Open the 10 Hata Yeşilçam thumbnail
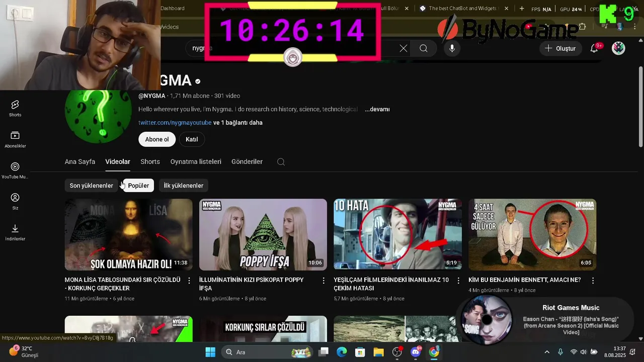Screen dimensions: 644x362 pyautogui.click(x=397, y=235)
